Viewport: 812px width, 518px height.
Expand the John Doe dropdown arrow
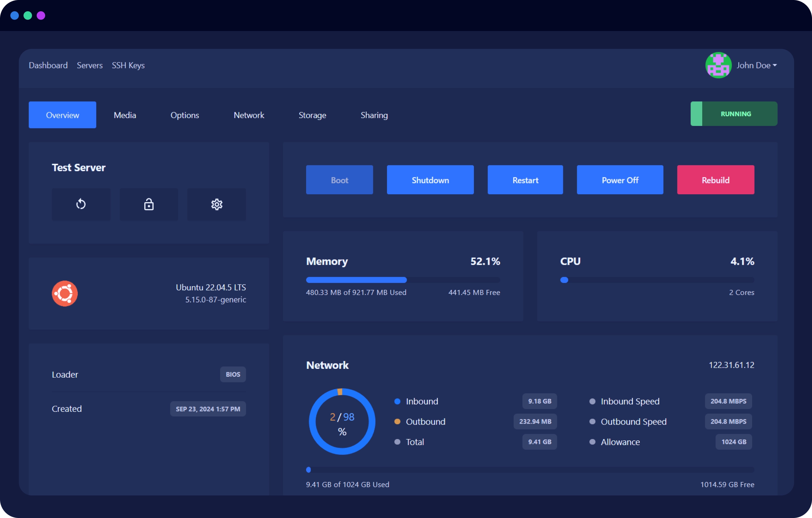[775, 65]
